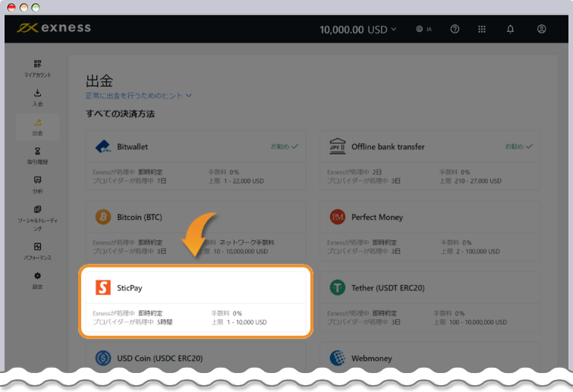Select 出金 withdrawal in the sidebar

pyautogui.click(x=38, y=127)
